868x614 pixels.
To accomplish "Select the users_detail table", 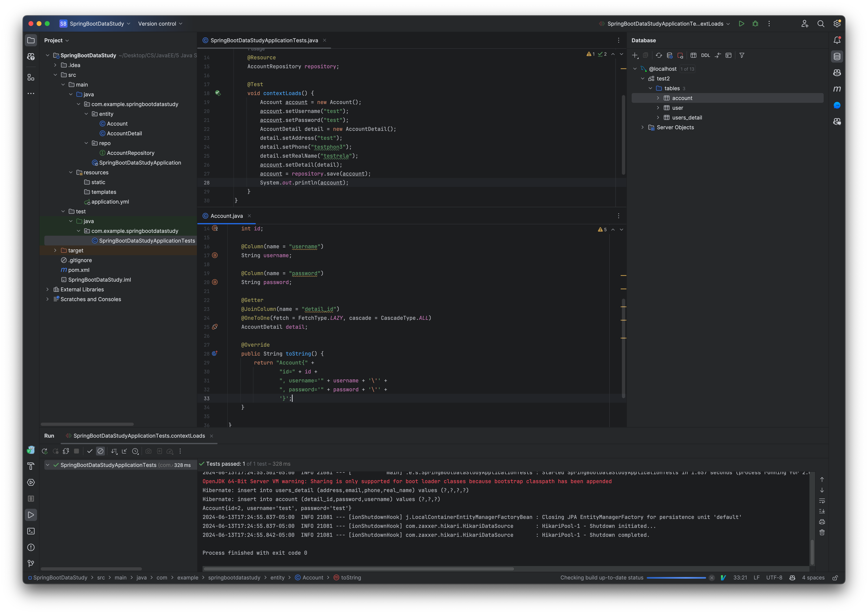I will coord(687,117).
